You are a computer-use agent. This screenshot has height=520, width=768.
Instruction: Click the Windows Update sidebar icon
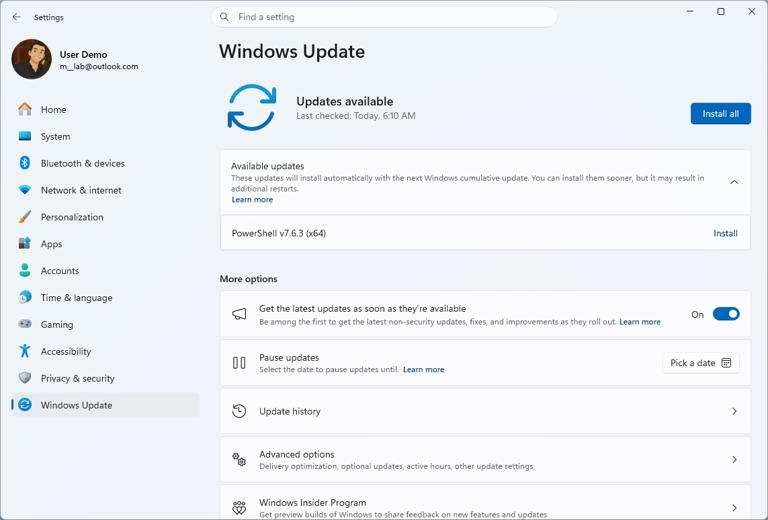pos(24,405)
